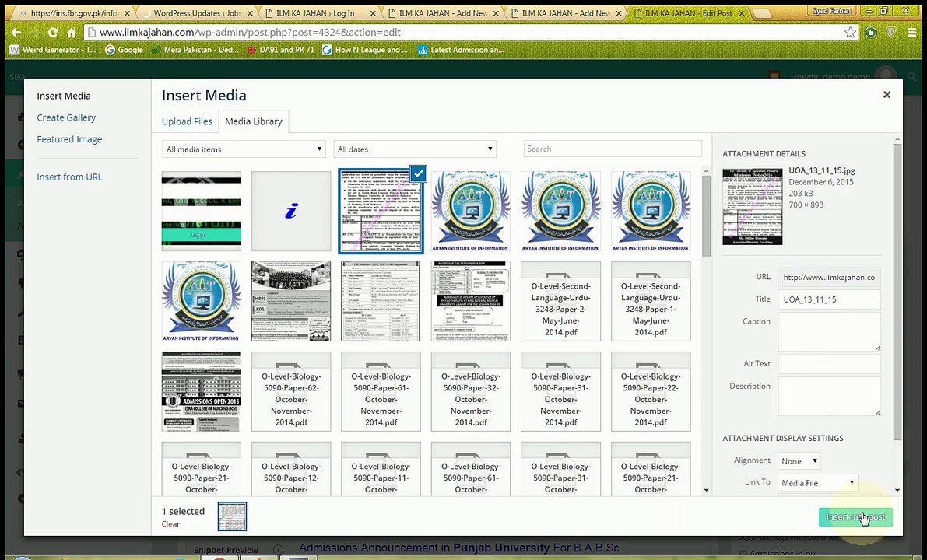Click selected item thumbnail in footer
Image resolution: width=927 pixels, height=560 pixels.
[233, 516]
